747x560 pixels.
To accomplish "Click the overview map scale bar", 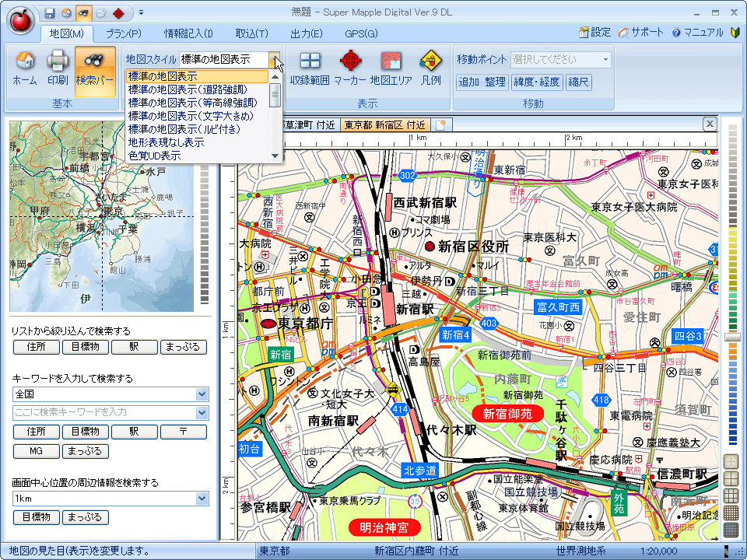I will coord(205,234).
